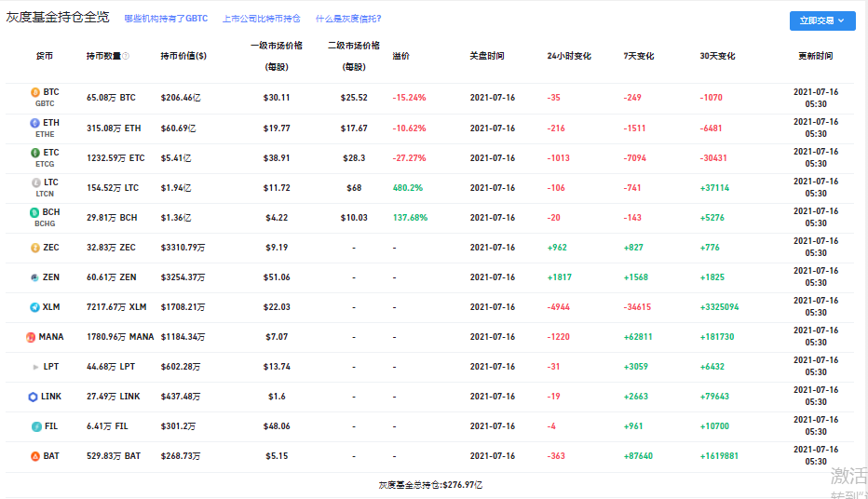
Task: Click the +962 24-hour change for ZEC
Action: point(557,248)
